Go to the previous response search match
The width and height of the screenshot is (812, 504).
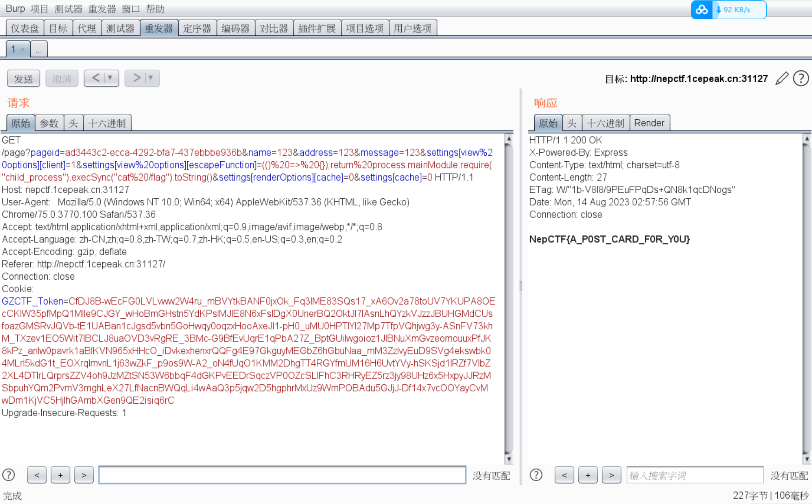click(x=564, y=475)
